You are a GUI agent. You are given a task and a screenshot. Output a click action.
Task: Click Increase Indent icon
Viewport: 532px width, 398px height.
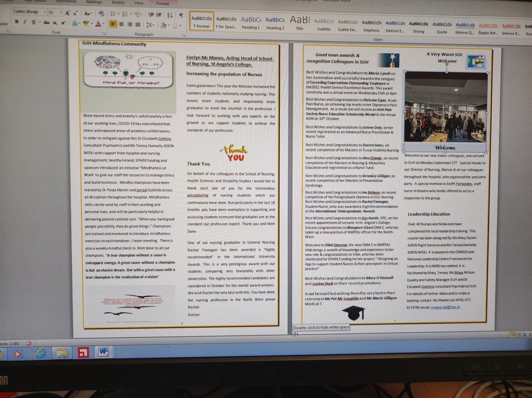tap(159, 15)
